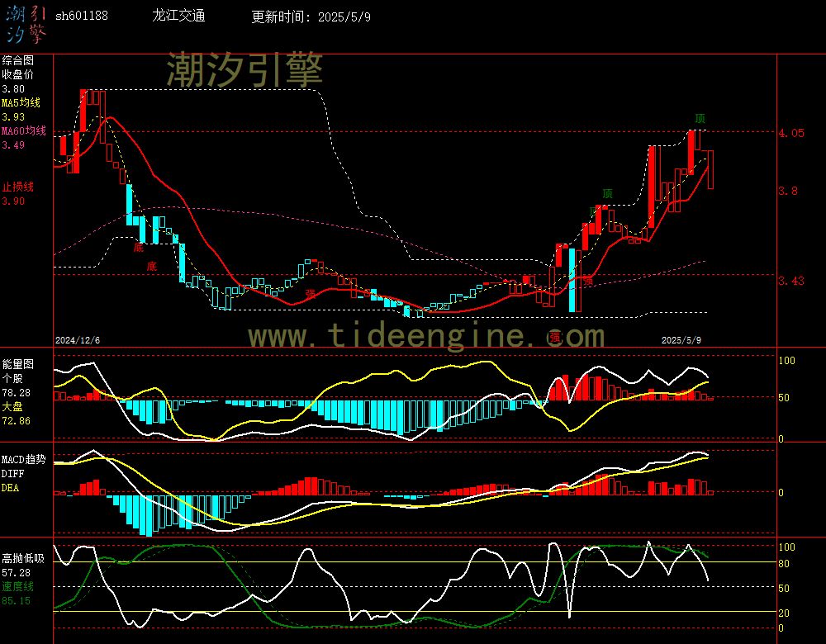Viewport: 826px width, 644px height.
Task: Click the closing price value 3.80
Action: point(13,89)
